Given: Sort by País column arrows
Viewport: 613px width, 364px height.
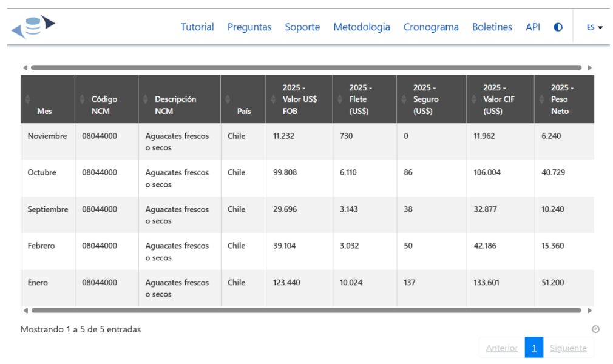Looking at the screenshot, I should [228, 99].
